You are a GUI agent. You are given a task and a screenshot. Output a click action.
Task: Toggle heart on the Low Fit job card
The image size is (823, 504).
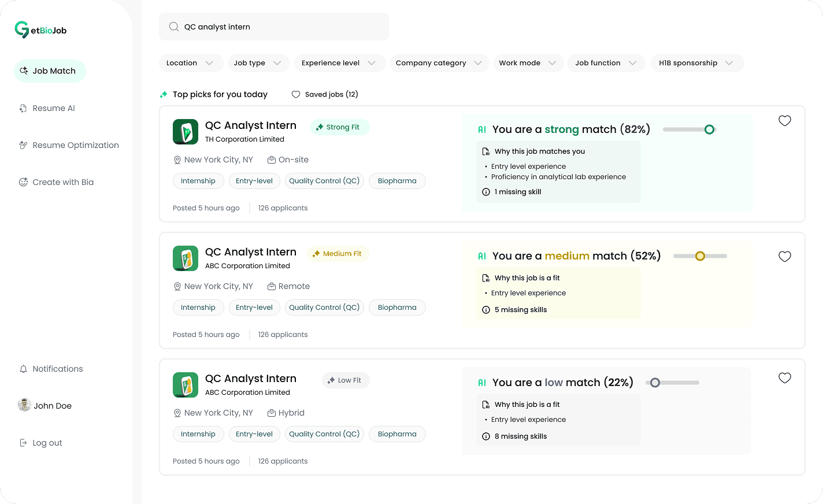point(785,378)
